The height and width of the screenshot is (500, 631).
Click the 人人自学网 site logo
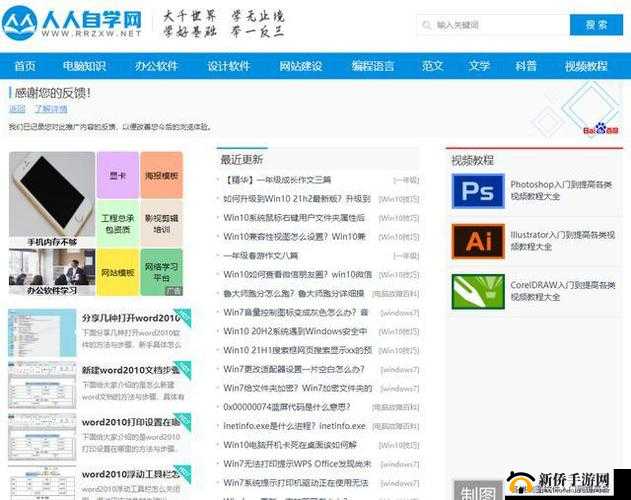[72, 23]
